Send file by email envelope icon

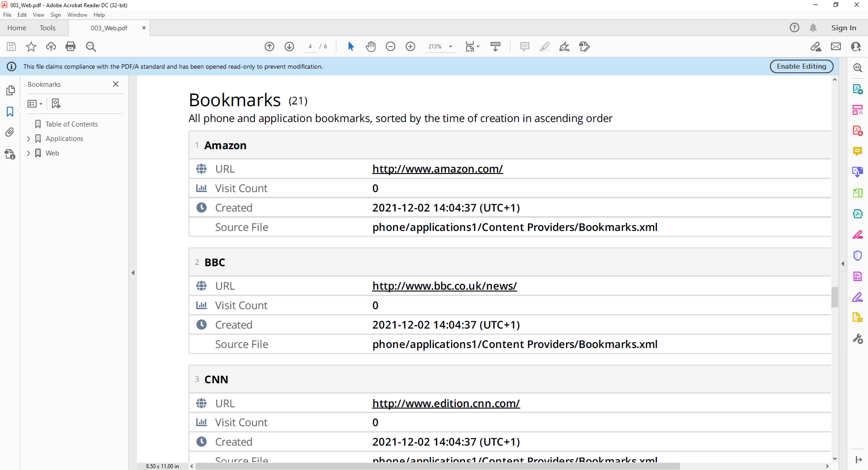click(836, 47)
